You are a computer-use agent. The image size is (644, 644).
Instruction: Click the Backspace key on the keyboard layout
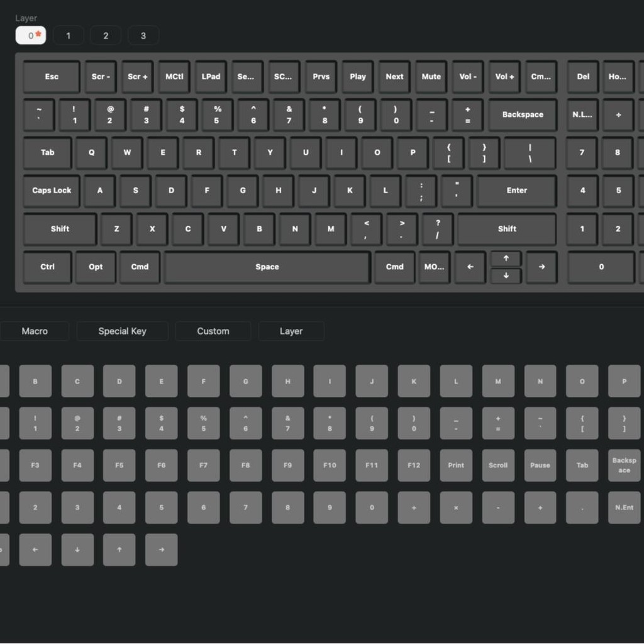[x=523, y=114]
